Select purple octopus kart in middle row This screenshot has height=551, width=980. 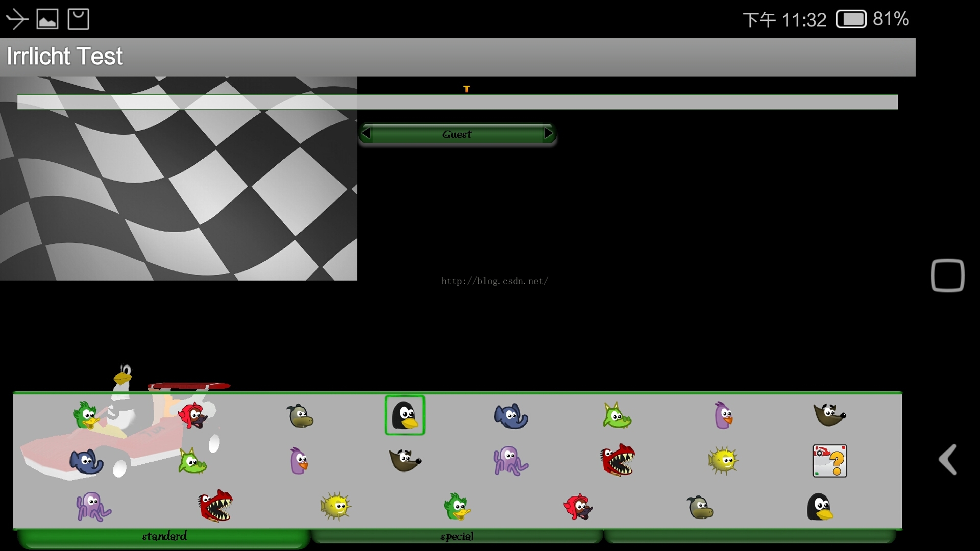point(511,461)
